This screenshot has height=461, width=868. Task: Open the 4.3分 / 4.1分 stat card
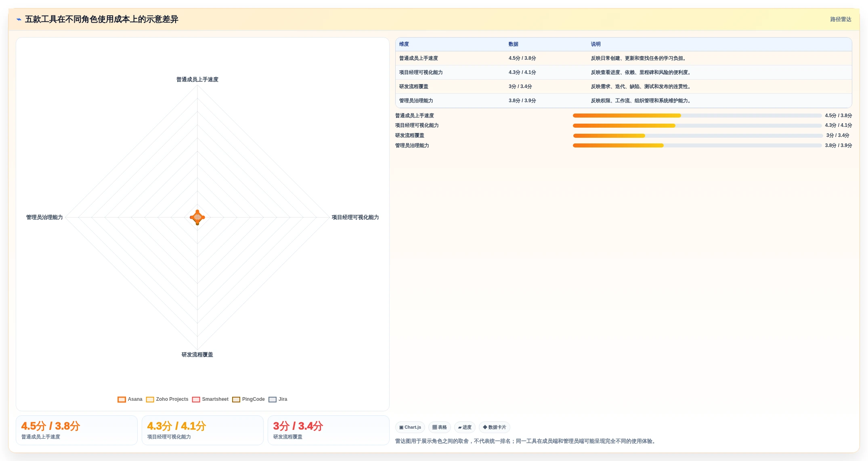203,431
